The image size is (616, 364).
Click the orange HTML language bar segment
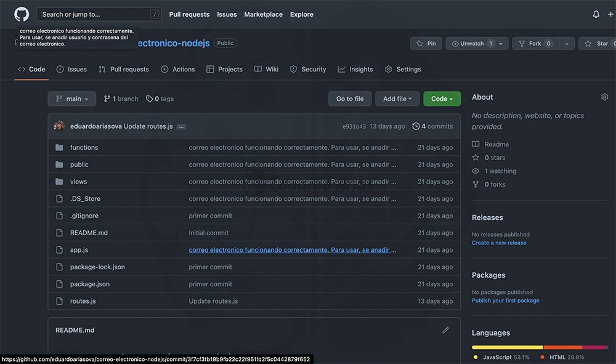point(563,347)
